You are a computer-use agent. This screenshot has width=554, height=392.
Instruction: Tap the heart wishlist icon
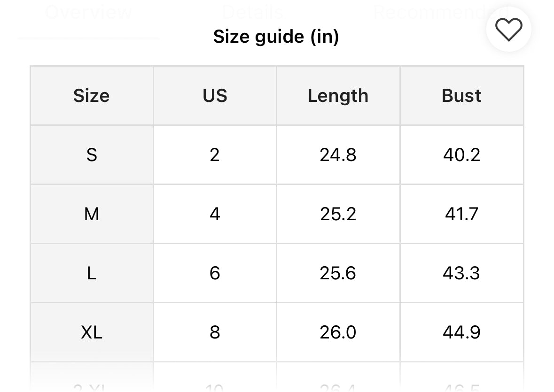tap(509, 29)
